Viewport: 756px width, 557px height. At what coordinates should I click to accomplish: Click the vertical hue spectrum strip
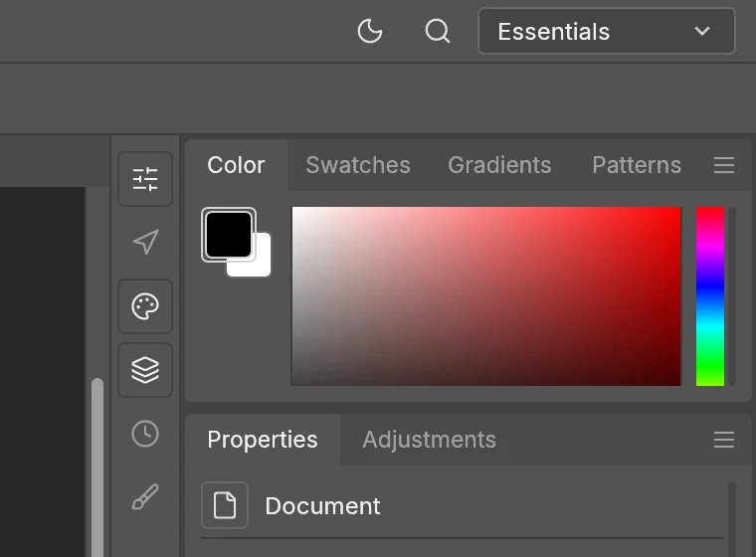click(x=710, y=296)
